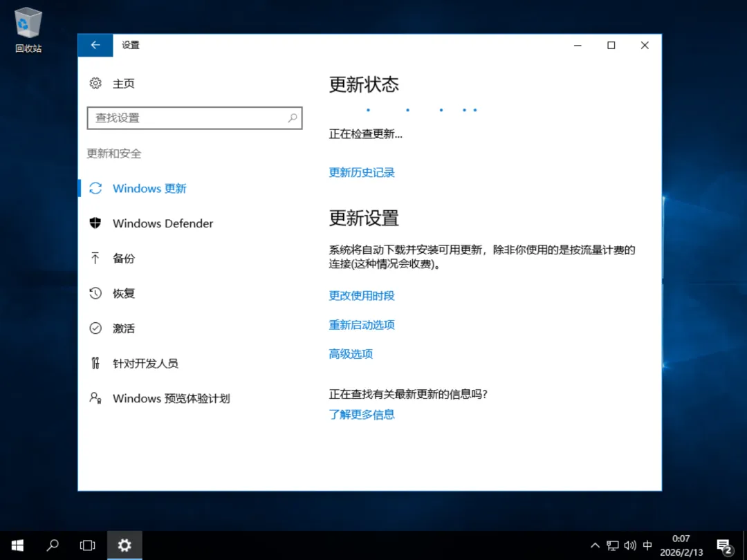This screenshot has width=747, height=560.
Task: Open the Recycle Bin desktop icon
Action: click(28, 30)
